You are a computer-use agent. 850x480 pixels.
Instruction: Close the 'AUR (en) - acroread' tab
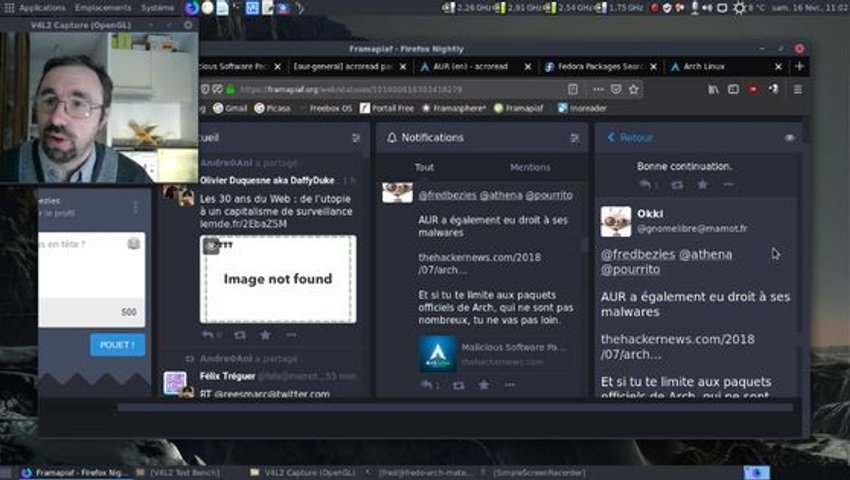click(x=528, y=67)
